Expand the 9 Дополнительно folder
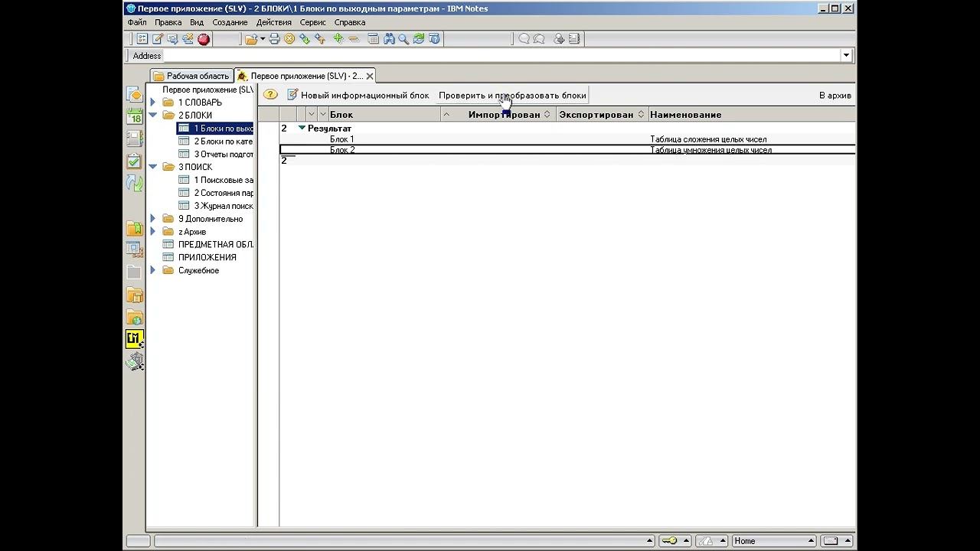 [153, 219]
